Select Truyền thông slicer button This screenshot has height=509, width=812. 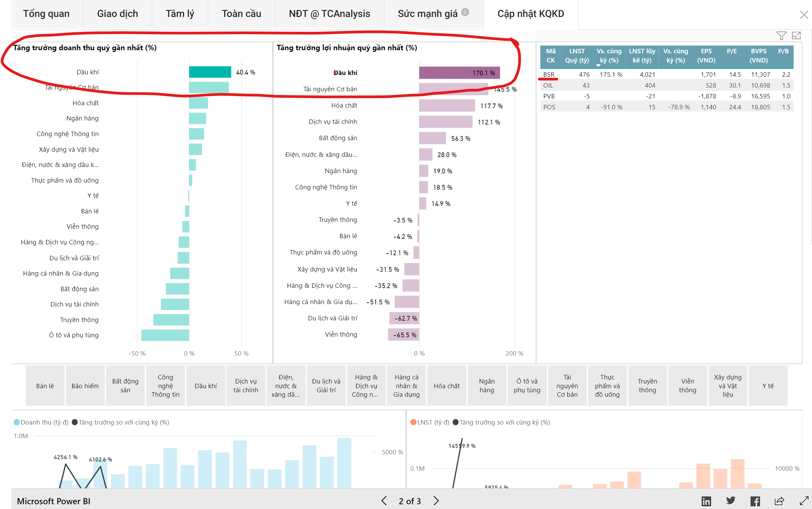(647, 385)
